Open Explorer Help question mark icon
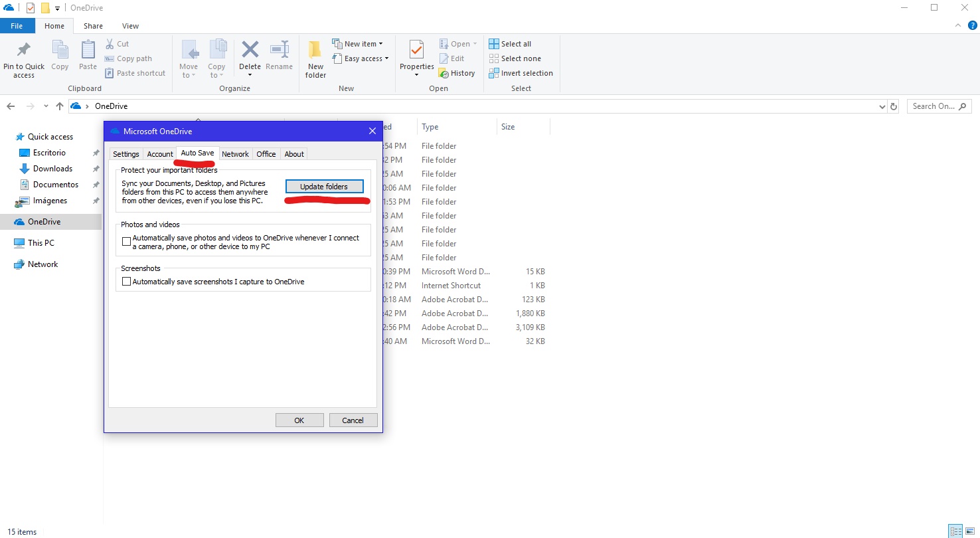The width and height of the screenshot is (980, 538). 972,25
